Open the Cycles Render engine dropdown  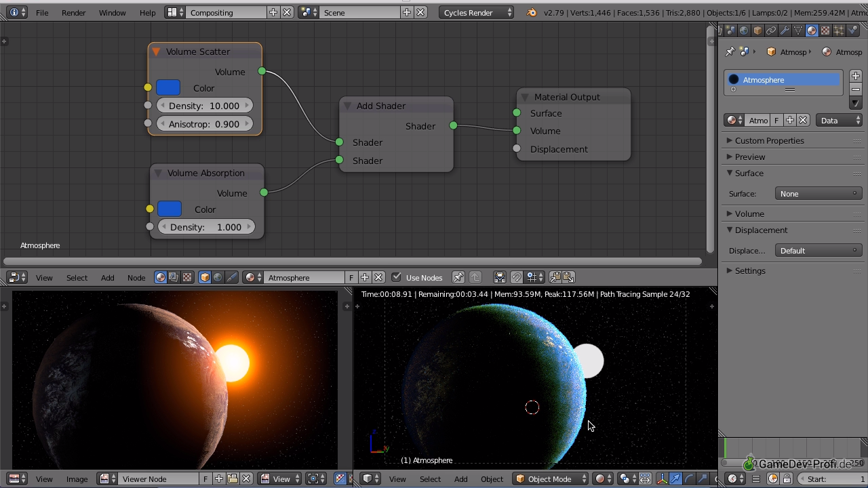click(x=477, y=13)
